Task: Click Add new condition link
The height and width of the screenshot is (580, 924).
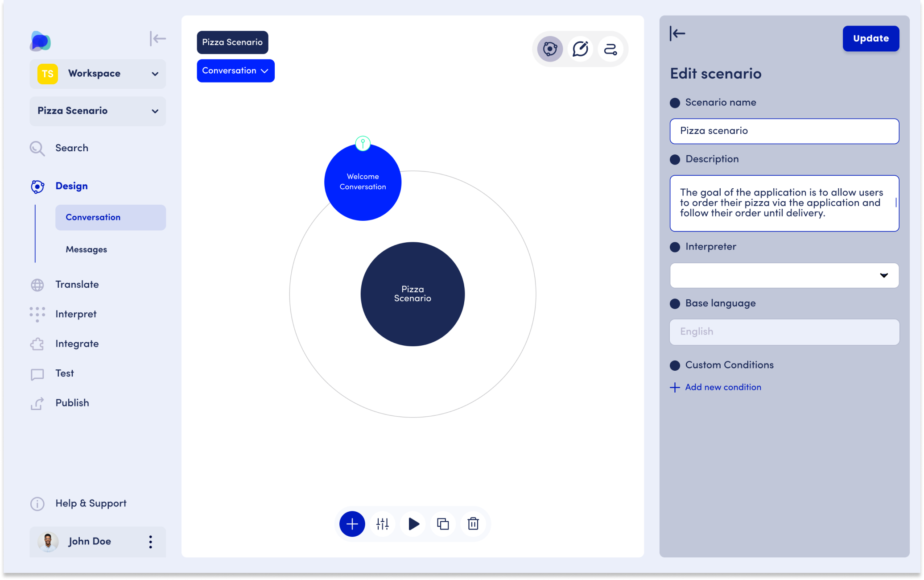Action: (x=723, y=387)
